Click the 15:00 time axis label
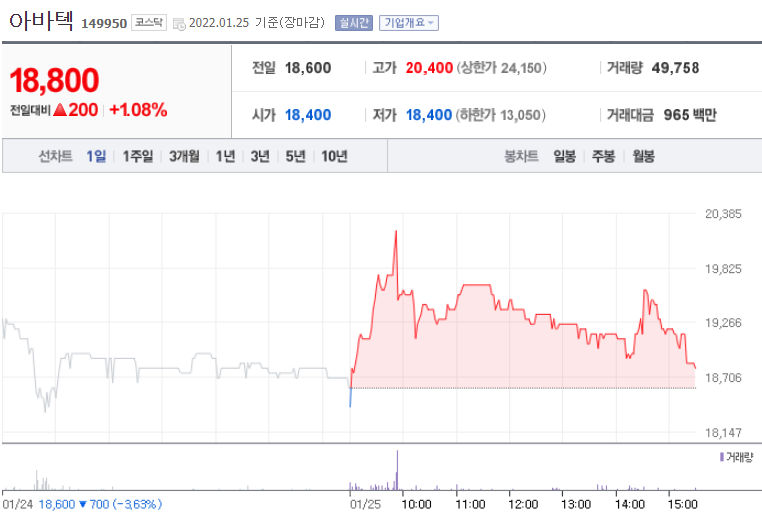 click(682, 504)
